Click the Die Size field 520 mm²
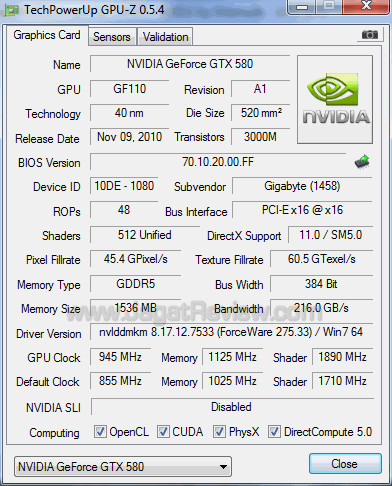The height and width of the screenshot is (486, 392). pyautogui.click(x=260, y=113)
